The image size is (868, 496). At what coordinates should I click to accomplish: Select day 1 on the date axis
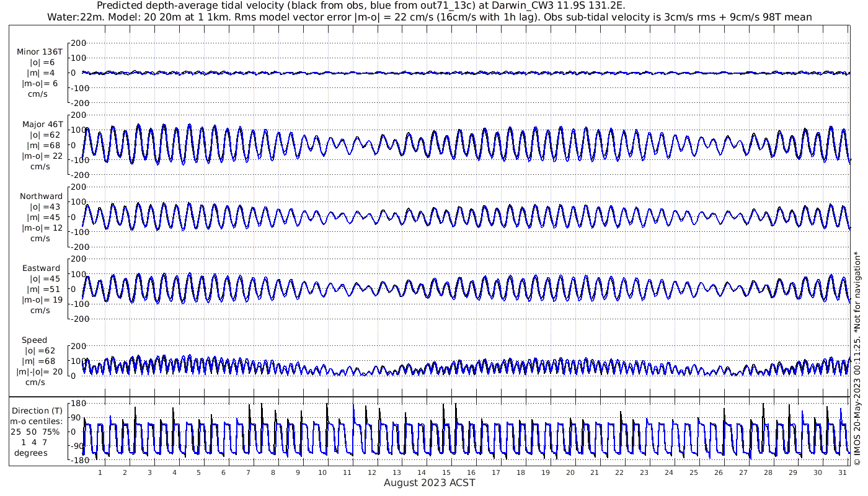(100, 472)
